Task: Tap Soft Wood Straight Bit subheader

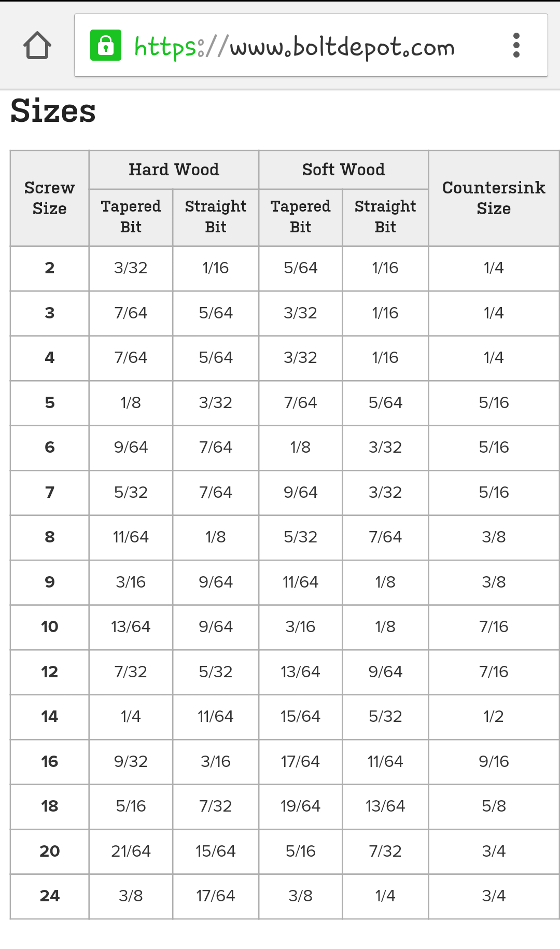Action: [385, 217]
